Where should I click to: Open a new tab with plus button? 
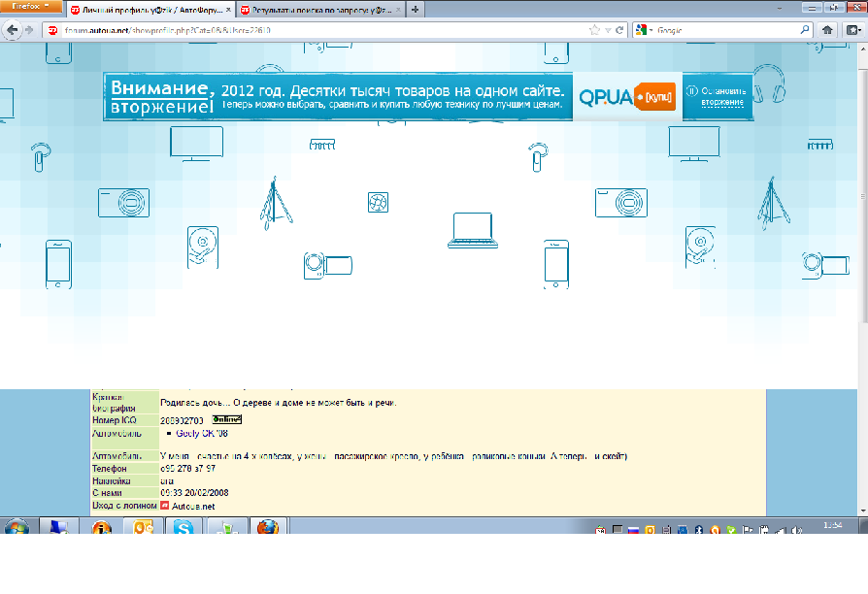[416, 10]
